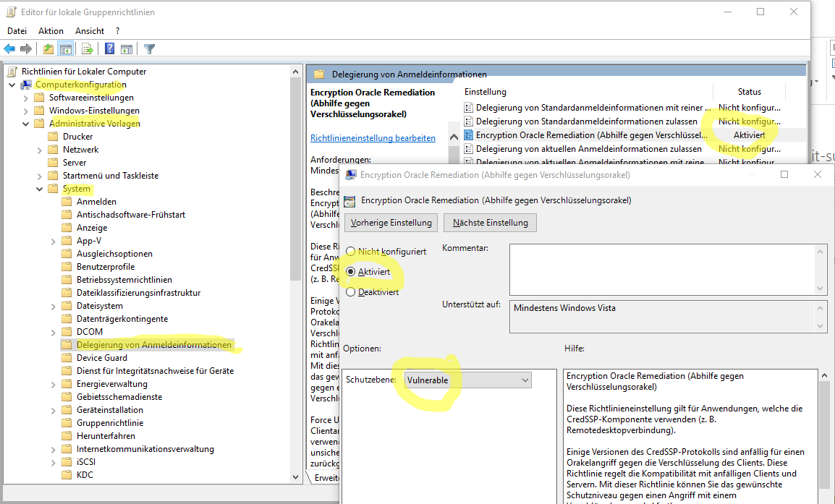Open Help via the blue question mark icon

109,49
